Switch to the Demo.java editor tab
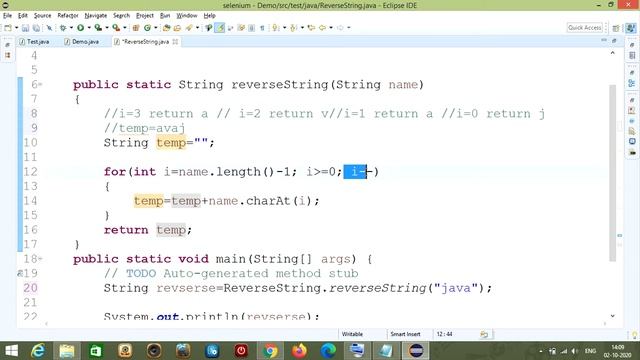This screenshot has height=360, width=640. tap(82, 42)
